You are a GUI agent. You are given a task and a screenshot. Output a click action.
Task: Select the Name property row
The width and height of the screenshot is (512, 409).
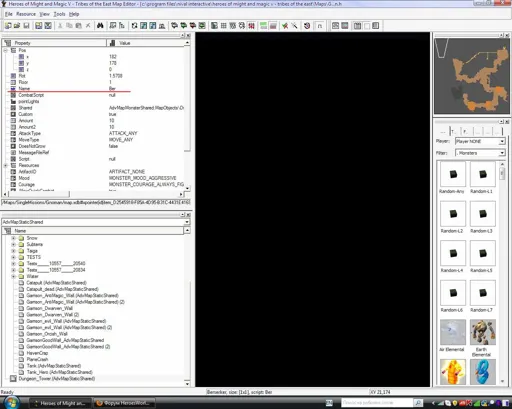tap(93, 89)
